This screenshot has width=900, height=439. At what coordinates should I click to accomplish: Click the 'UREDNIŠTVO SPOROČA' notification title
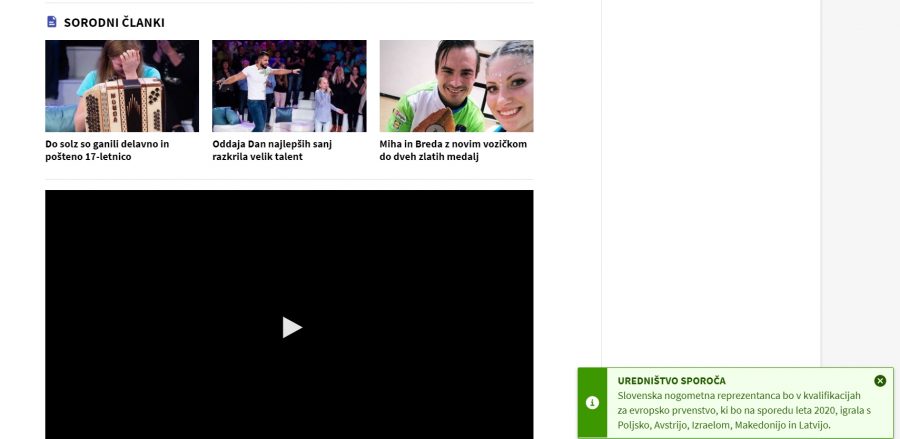coord(672,380)
